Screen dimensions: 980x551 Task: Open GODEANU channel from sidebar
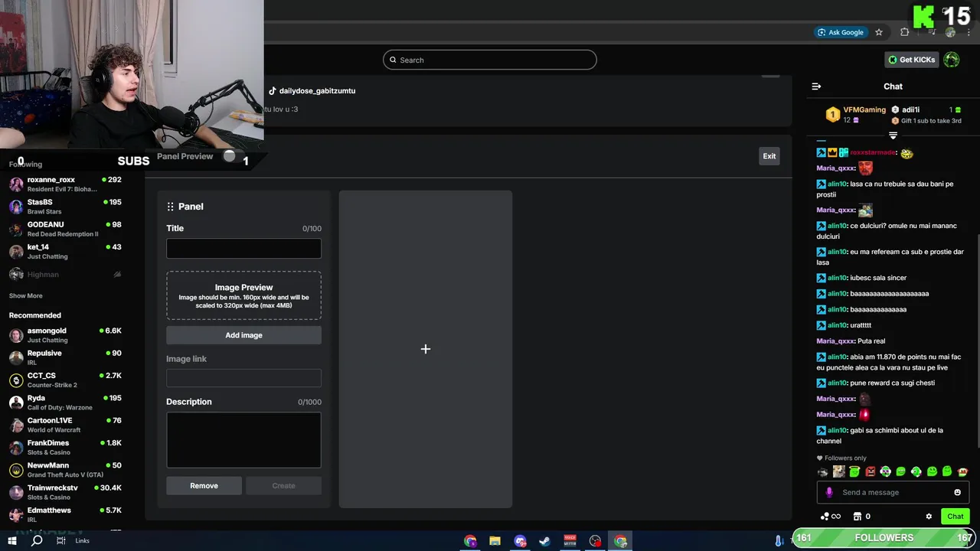tap(65, 229)
